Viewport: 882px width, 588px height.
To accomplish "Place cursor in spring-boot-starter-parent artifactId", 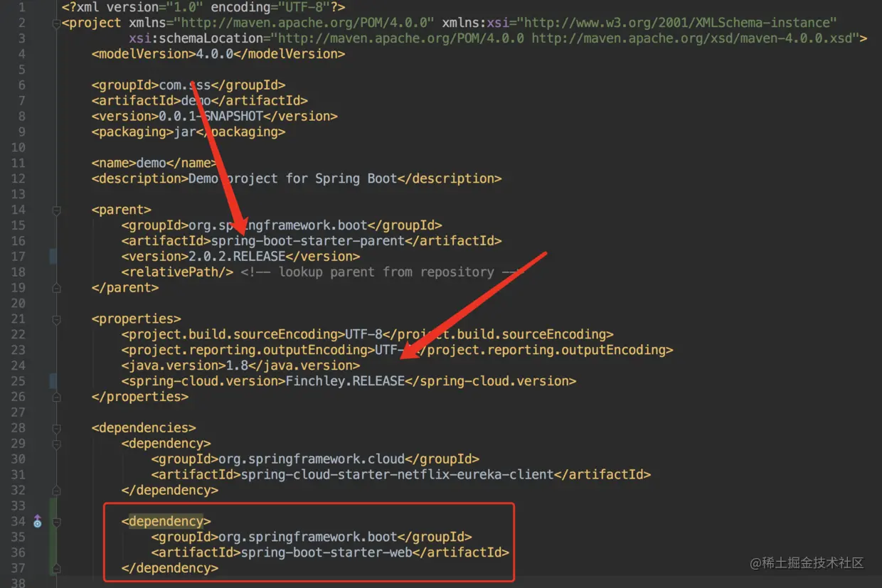I will point(308,241).
